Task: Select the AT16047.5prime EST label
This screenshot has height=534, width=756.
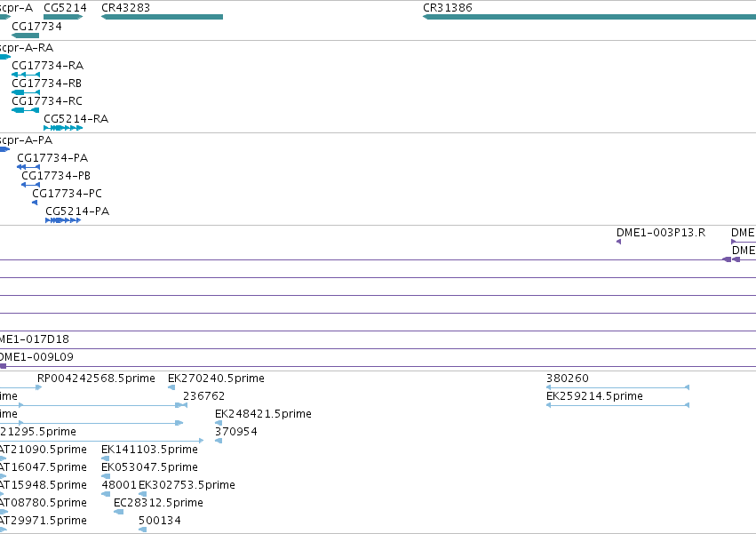Action: (x=44, y=467)
